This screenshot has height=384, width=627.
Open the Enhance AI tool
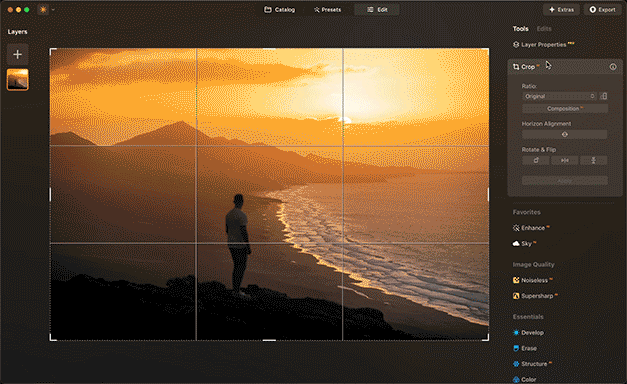click(x=531, y=228)
